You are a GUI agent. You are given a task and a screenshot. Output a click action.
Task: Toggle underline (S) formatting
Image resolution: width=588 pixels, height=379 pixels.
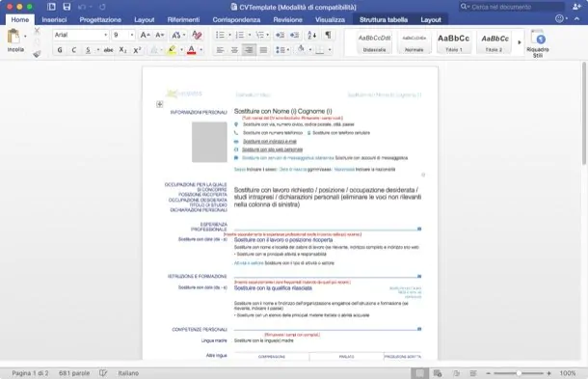coord(88,50)
